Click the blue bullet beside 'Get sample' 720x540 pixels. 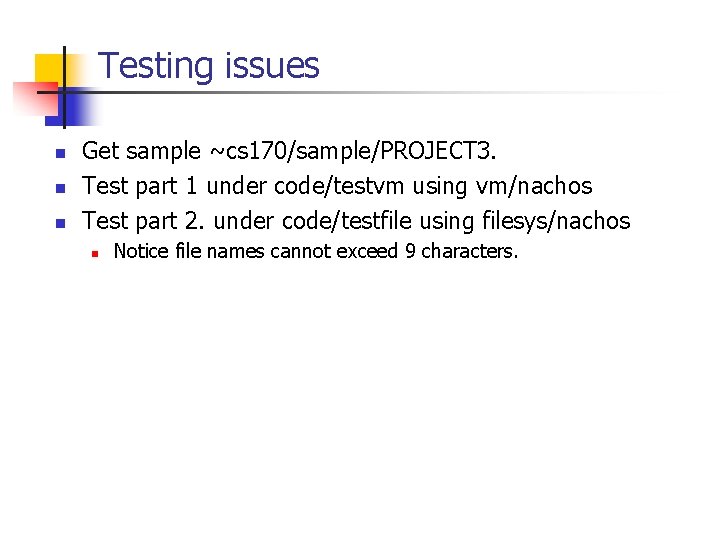point(60,153)
